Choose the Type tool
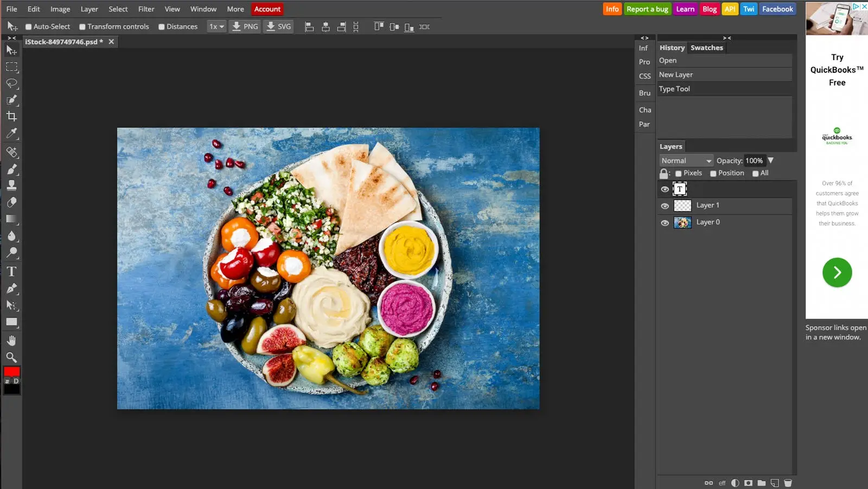The image size is (868, 489). (12, 271)
